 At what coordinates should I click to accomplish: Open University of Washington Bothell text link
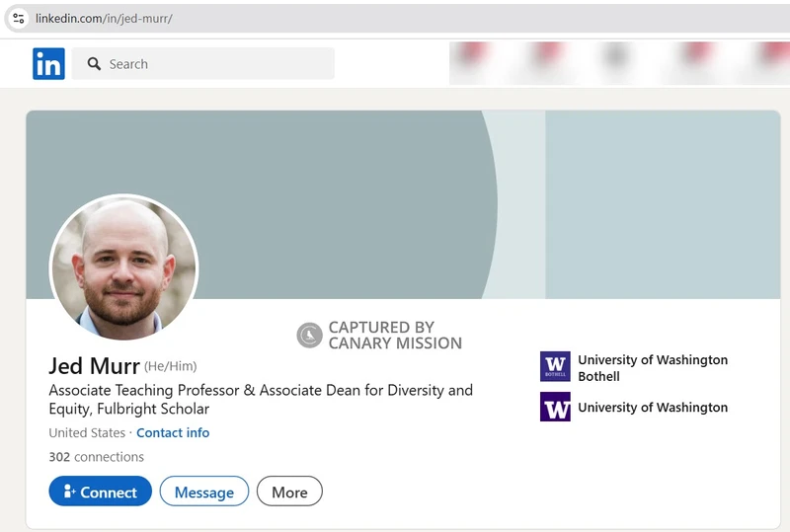coord(652,367)
